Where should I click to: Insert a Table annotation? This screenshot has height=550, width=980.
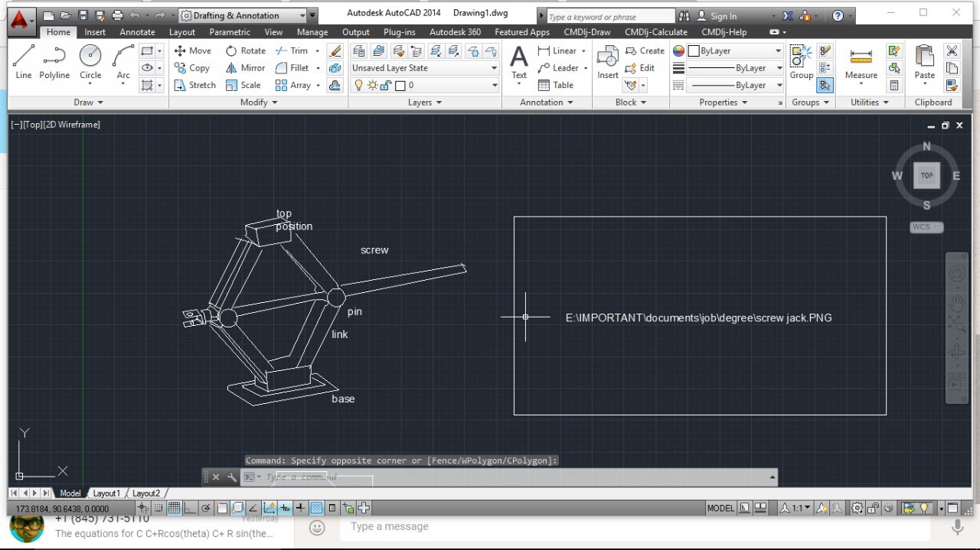557,84
